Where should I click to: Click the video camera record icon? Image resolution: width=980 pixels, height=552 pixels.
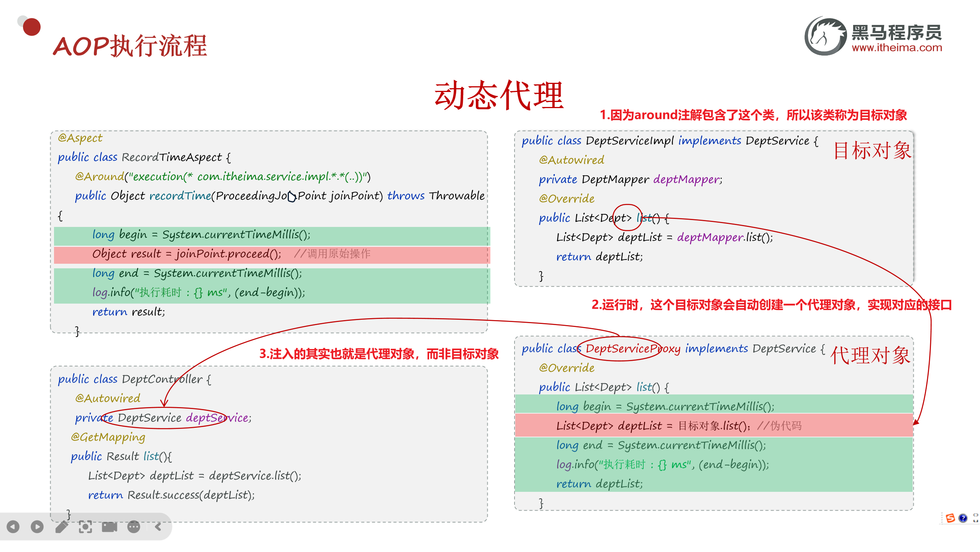[110, 527]
